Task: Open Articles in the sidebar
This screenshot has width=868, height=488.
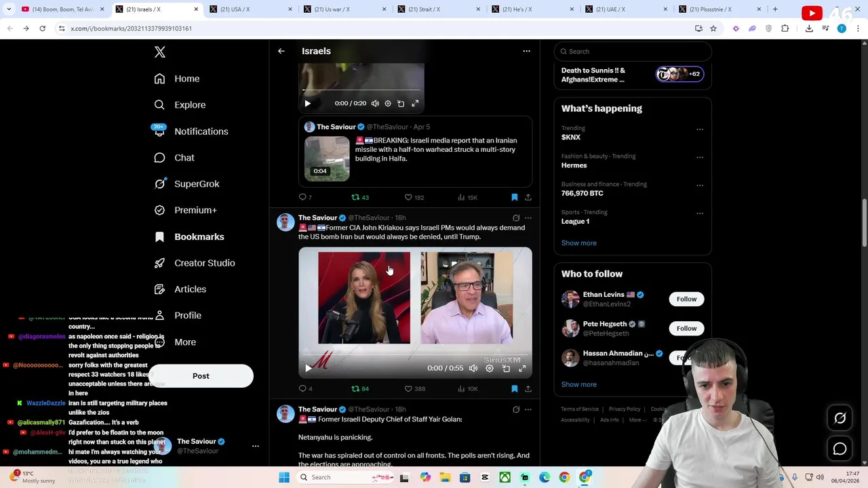Action: coord(180,289)
